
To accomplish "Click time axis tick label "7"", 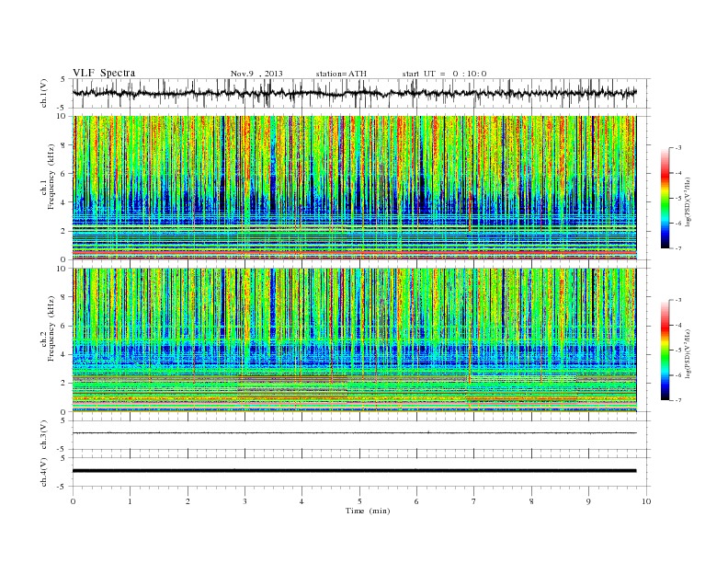I will pos(474,501).
